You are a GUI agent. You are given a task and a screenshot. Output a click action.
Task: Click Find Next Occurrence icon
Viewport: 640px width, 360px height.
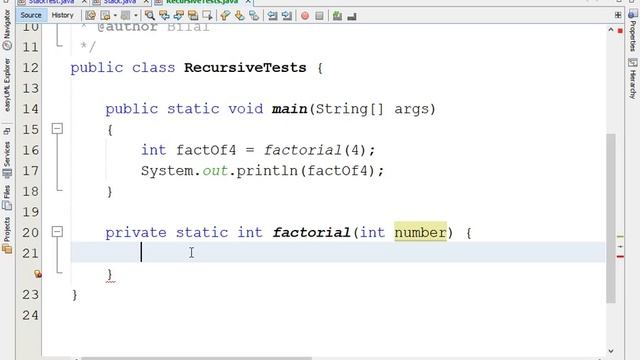(x=179, y=16)
